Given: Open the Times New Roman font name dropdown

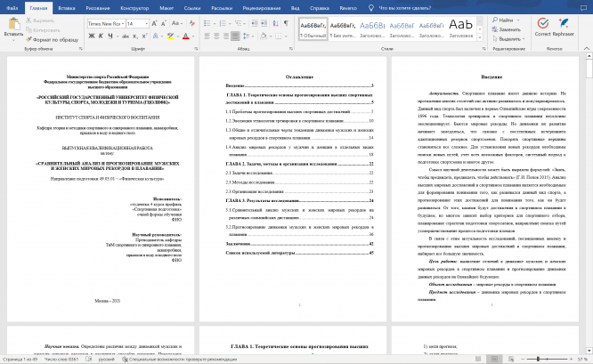Looking at the screenshot, I should click(123, 24).
